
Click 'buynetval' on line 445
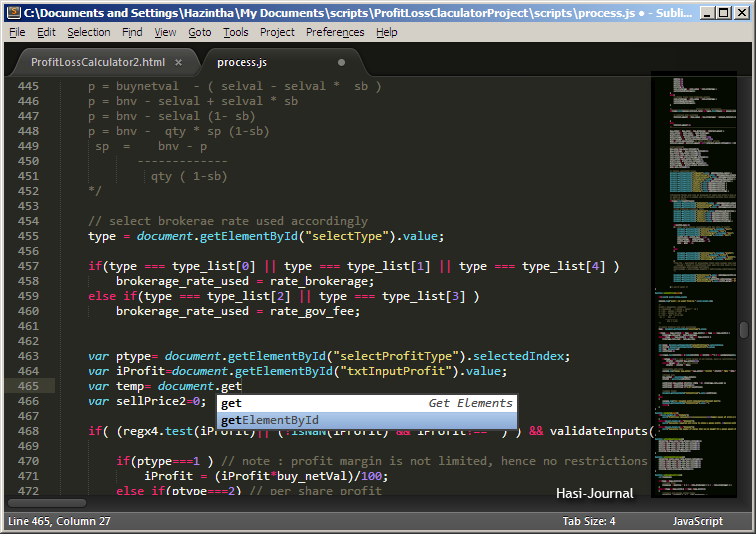[x=147, y=86]
